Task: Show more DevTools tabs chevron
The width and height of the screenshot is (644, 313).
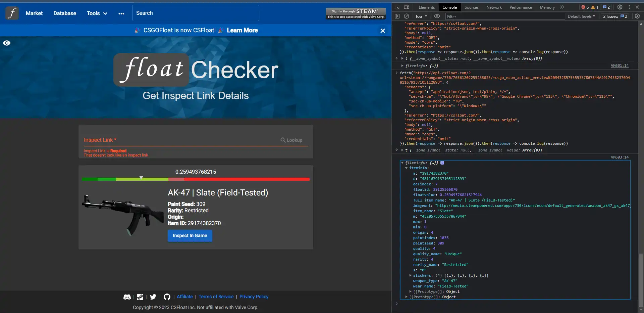Action: pos(562,7)
